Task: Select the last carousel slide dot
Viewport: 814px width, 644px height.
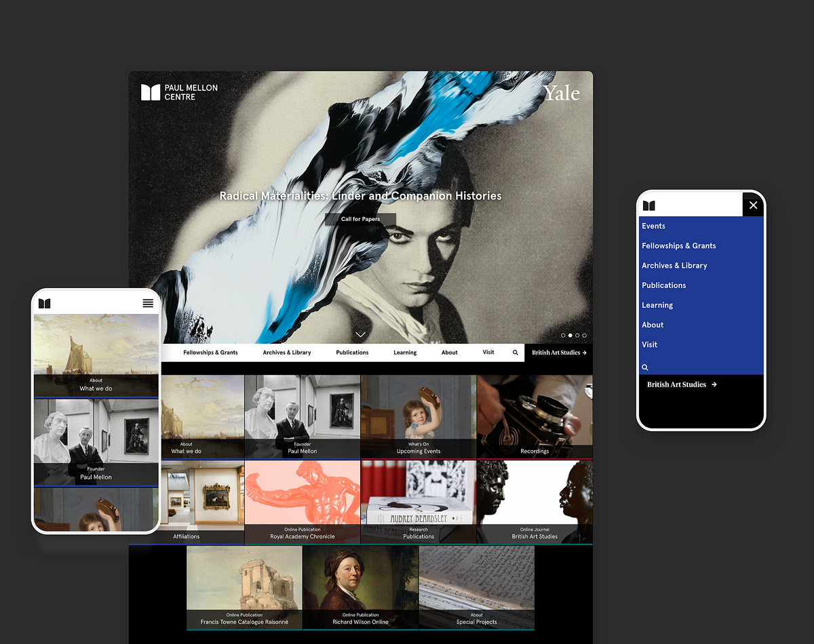Action: click(x=585, y=336)
